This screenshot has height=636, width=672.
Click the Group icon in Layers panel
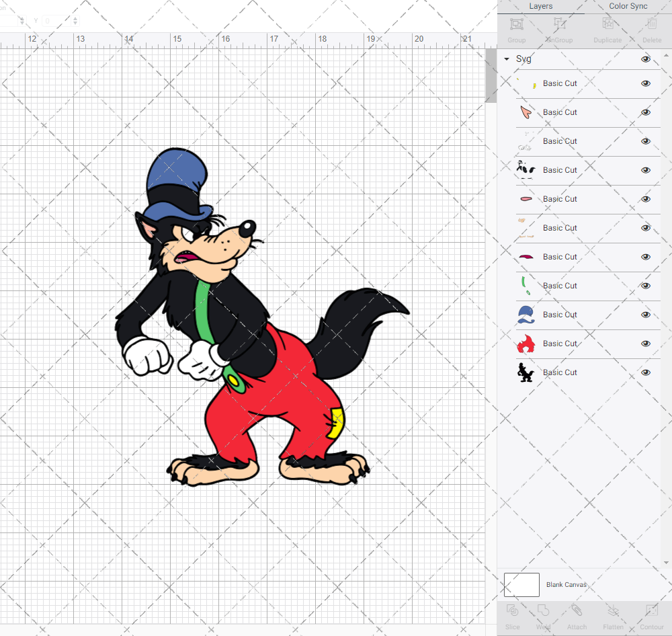[x=516, y=24]
